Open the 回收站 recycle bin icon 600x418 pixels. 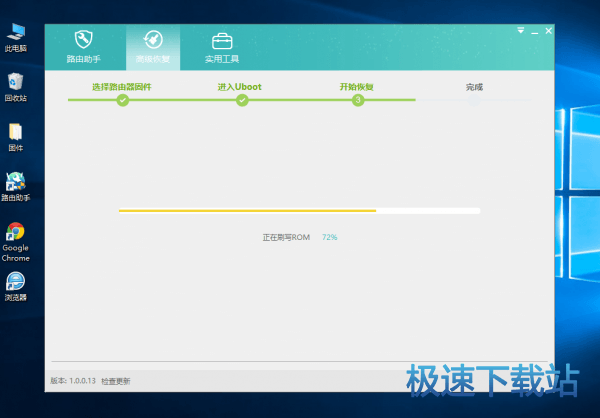pos(16,84)
